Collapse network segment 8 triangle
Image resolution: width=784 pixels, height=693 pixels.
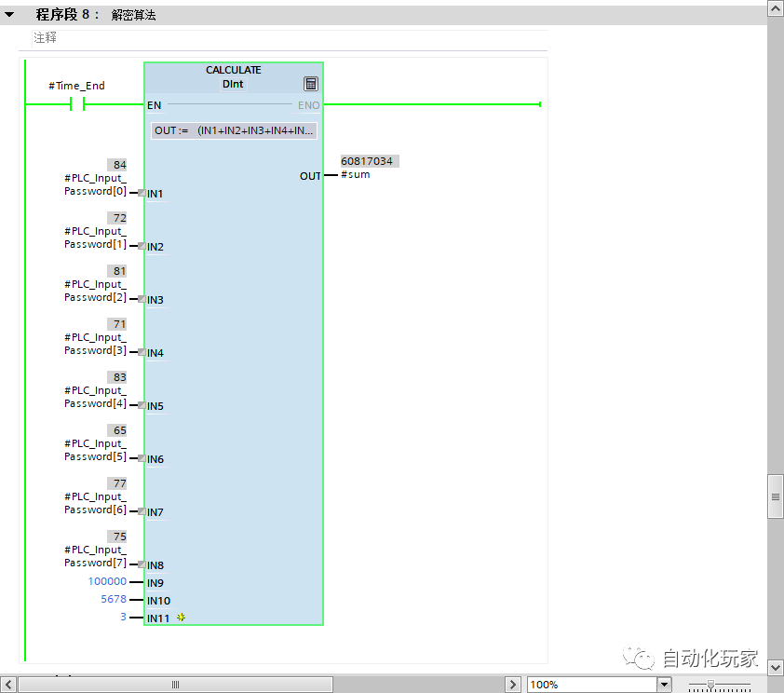click(9, 15)
